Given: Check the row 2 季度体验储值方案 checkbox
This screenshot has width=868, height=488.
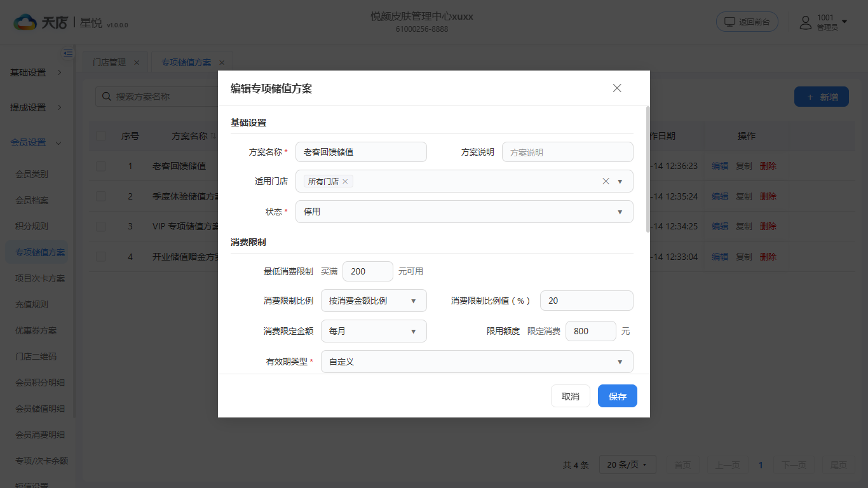Looking at the screenshot, I should [x=101, y=196].
